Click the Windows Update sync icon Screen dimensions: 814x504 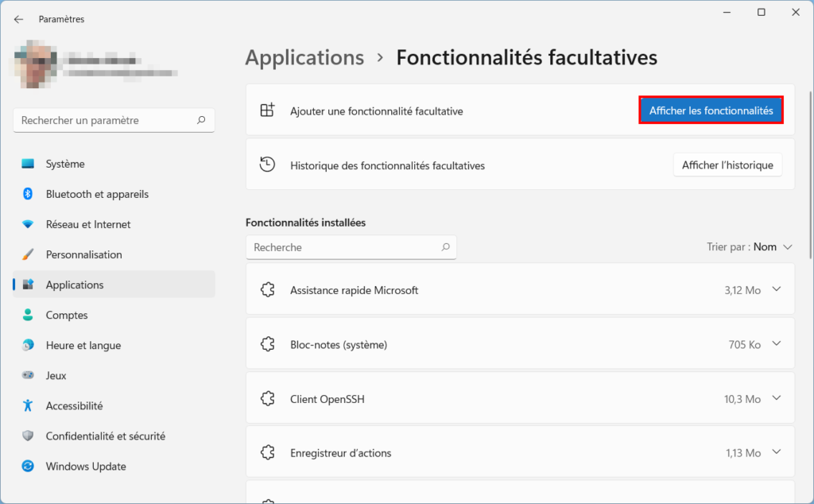click(x=28, y=466)
